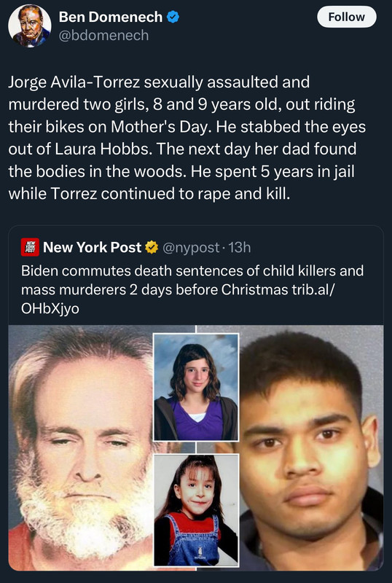The image size is (392, 583).
Task: Click the New York Post logo icon
Action: coord(30,247)
